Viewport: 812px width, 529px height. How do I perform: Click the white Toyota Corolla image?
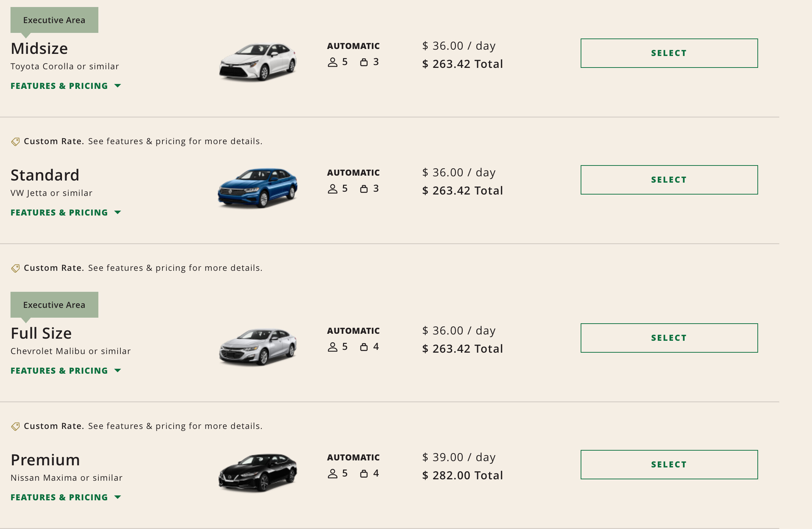click(x=258, y=62)
